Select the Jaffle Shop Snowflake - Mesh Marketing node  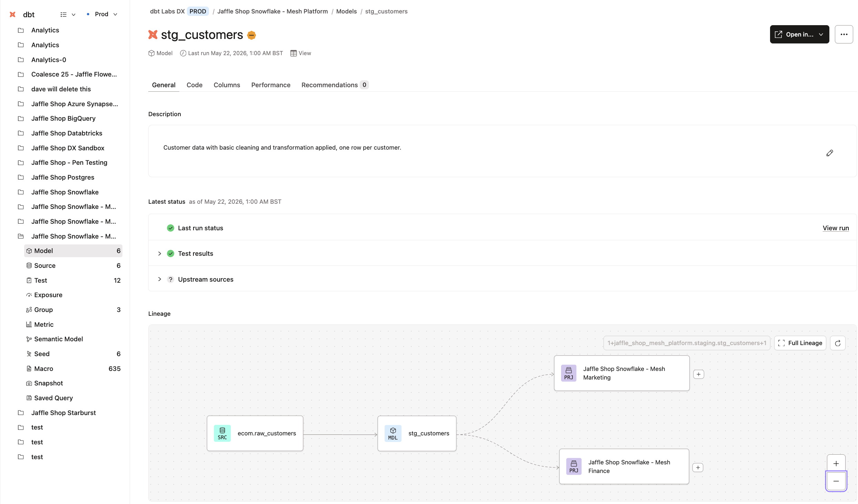(x=622, y=373)
